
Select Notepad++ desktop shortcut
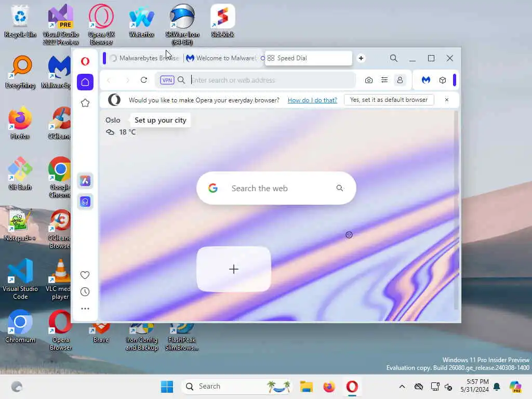click(x=20, y=224)
